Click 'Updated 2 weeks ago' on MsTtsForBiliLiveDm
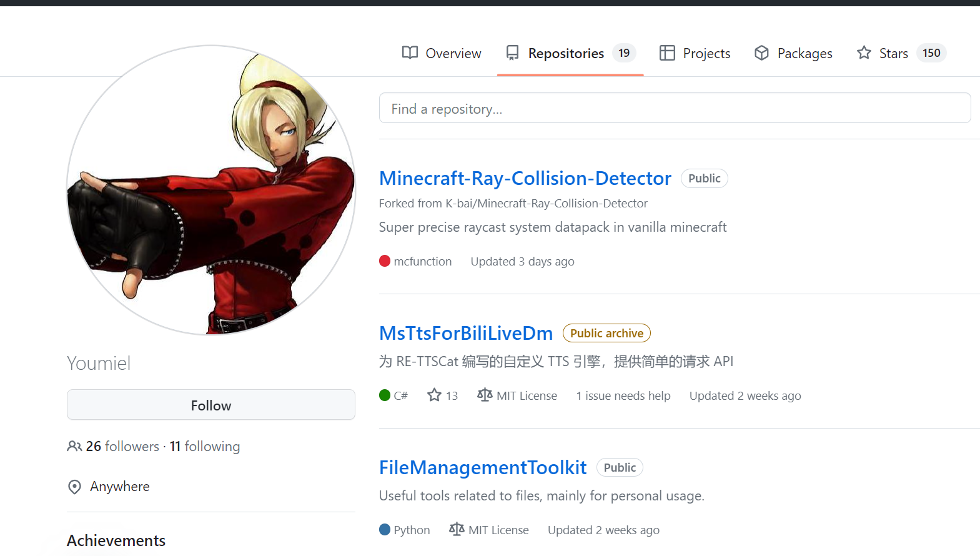The image size is (980, 556). (745, 395)
